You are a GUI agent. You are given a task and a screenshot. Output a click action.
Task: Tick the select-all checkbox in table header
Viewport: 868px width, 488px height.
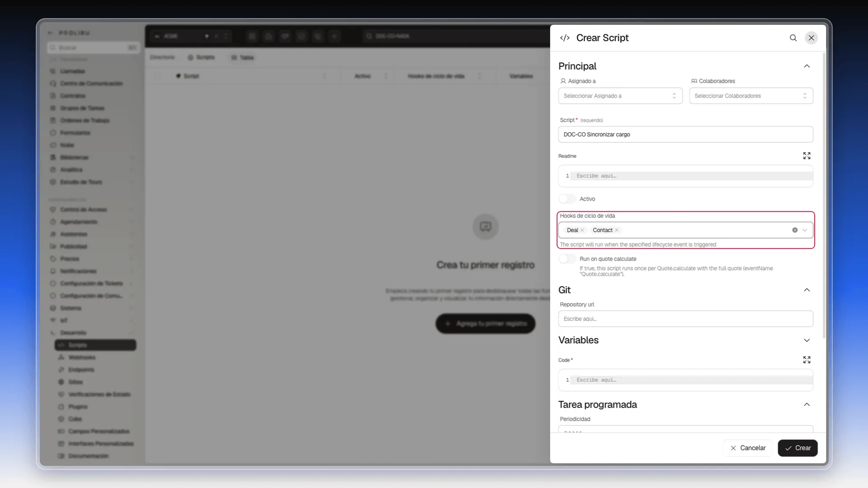pos(157,76)
